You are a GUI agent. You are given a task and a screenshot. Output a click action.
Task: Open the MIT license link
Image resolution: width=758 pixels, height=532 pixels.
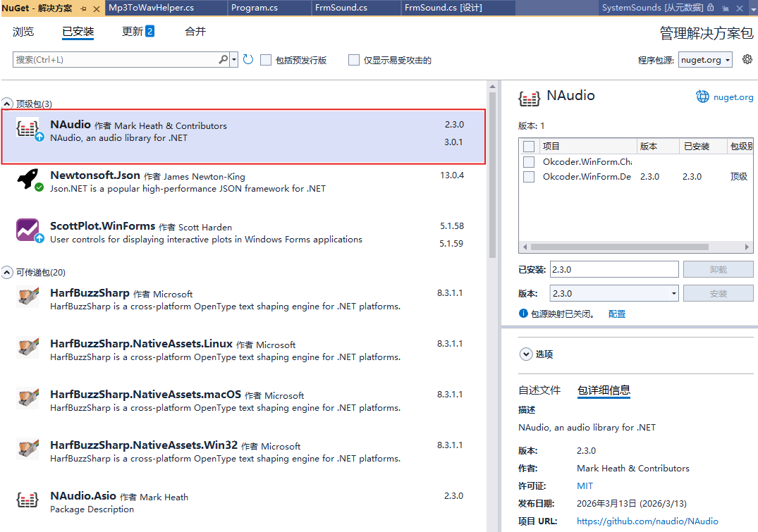coord(585,486)
